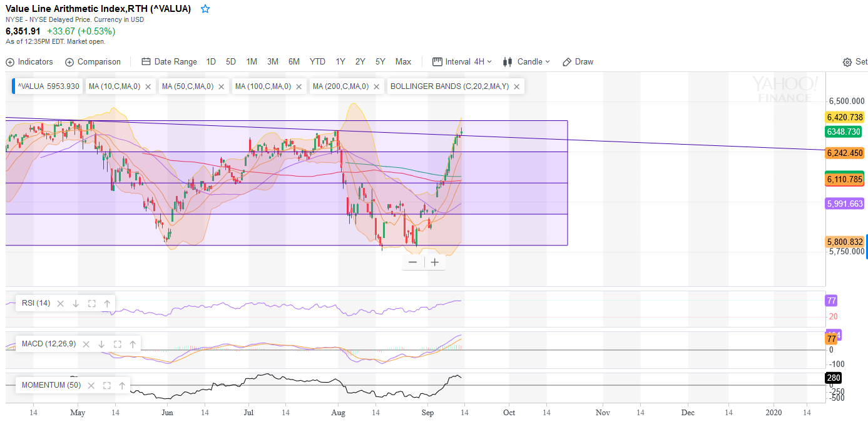Close the MOMENTUM (50) panel

click(x=91, y=385)
